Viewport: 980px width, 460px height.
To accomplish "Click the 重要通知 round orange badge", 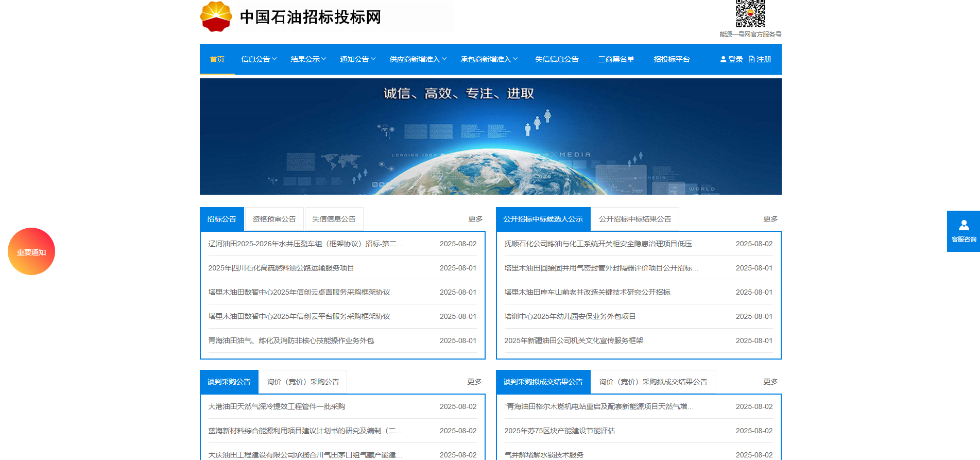I will point(31,251).
